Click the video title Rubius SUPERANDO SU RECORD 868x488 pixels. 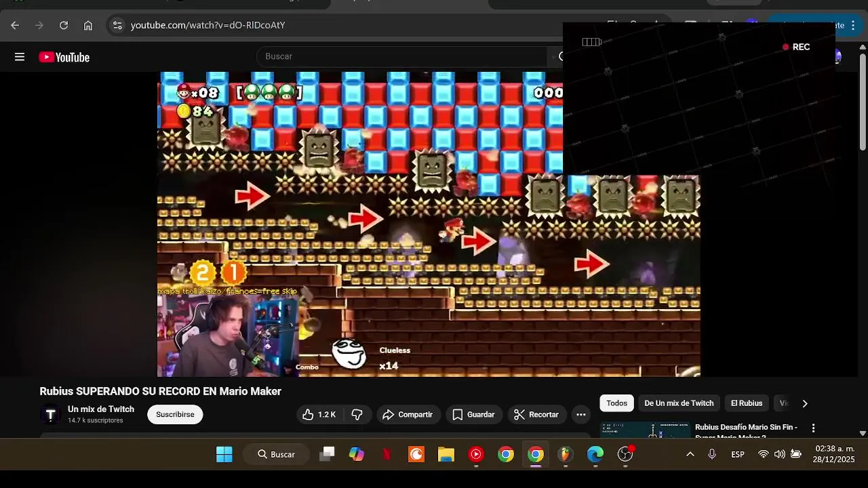click(160, 391)
